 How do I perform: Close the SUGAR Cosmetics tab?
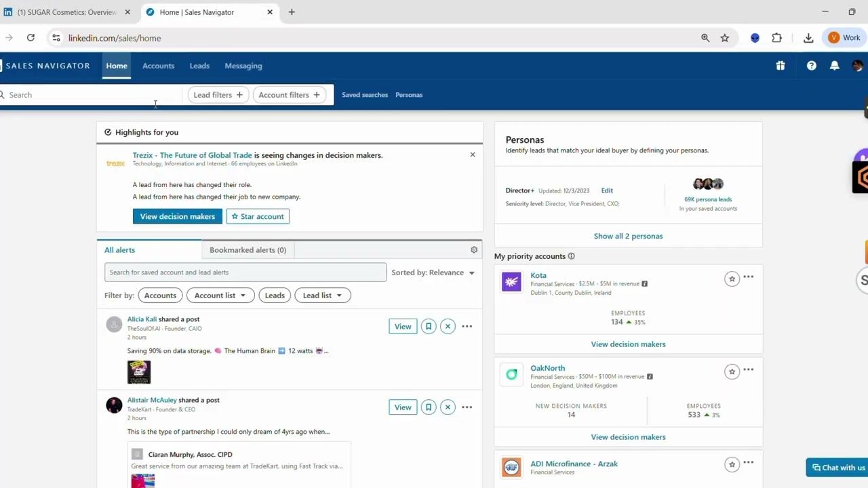[x=127, y=12]
